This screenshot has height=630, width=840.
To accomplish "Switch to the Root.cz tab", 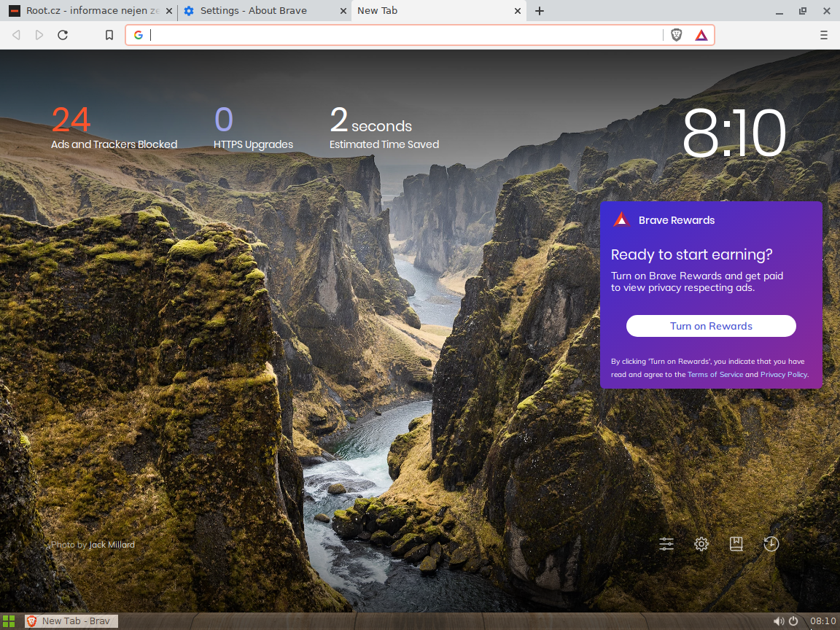I will (88, 11).
